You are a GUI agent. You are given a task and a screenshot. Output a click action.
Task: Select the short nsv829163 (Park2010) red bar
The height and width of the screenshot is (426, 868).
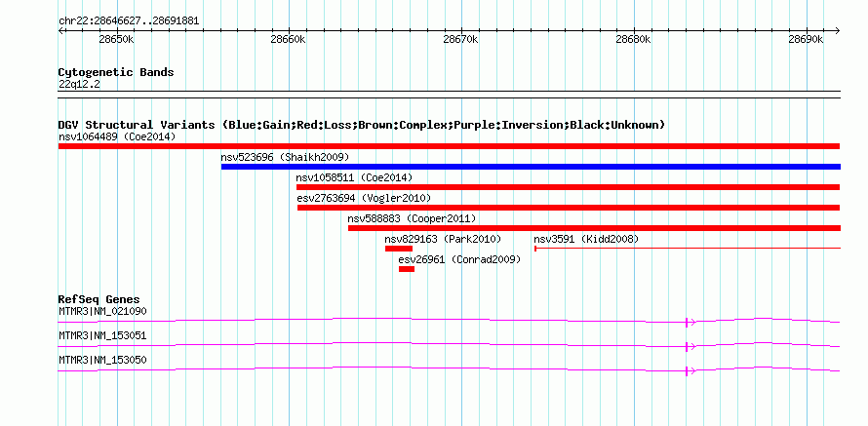tap(399, 249)
